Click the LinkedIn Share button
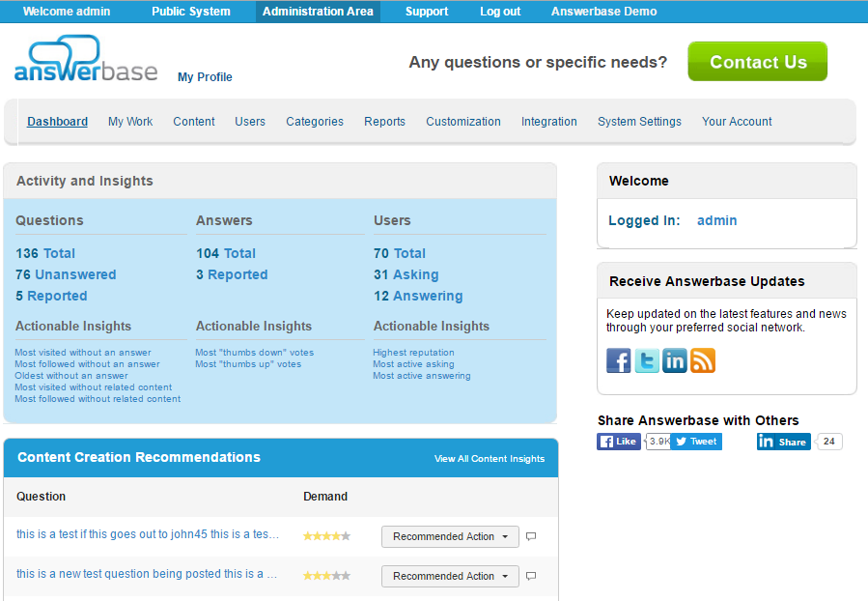Image resolution: width=868 pixels, height=601 pixels. 784,442
